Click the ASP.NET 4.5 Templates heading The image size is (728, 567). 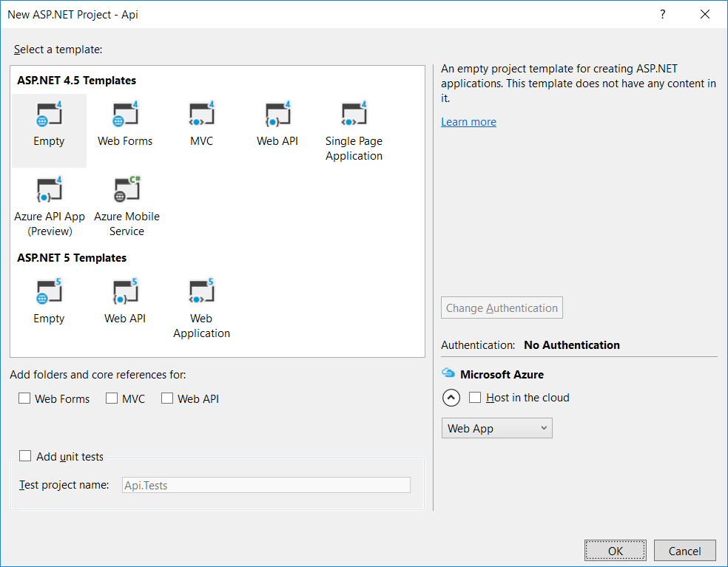click(77, 81)
